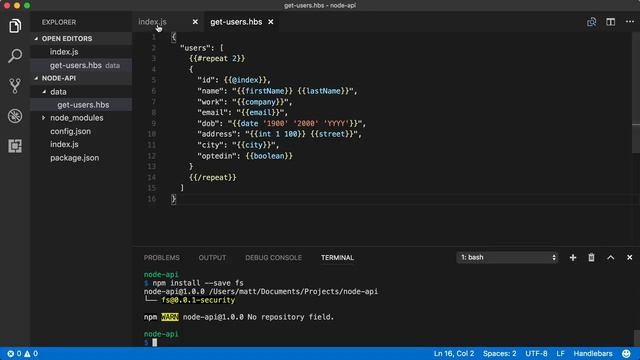
Task: Expand the node_modules folder
Action: coord(81,118)
